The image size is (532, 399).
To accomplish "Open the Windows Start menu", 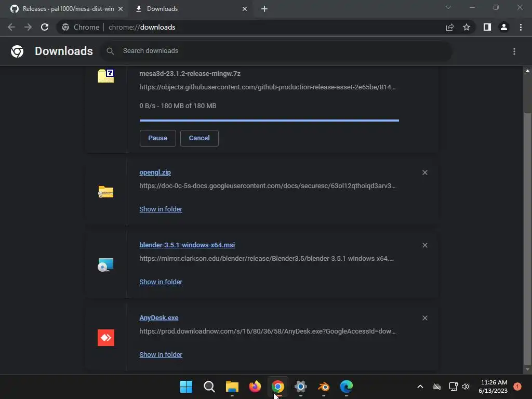I will [x=186, y=387].
